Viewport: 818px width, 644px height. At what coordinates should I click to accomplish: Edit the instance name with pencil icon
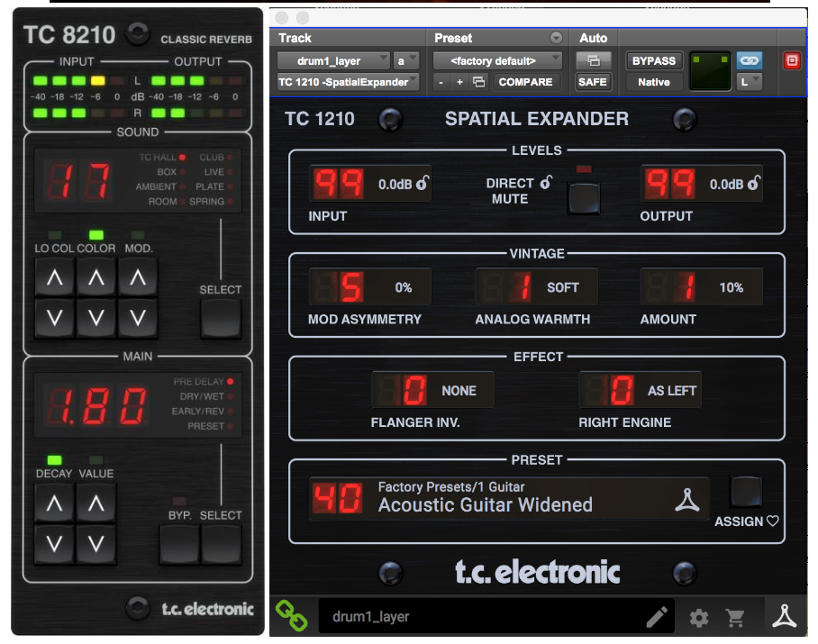(x=657, y=617)
